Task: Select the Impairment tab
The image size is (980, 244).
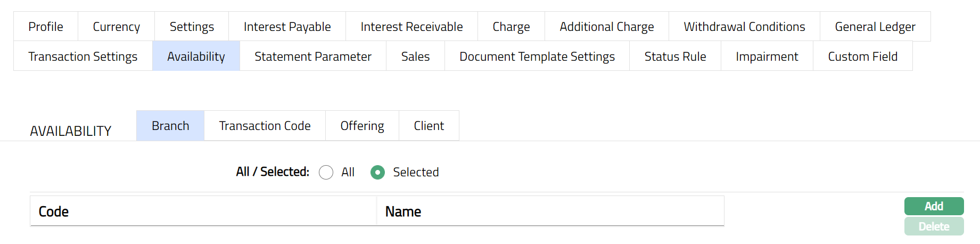Action: click(767, 56)
